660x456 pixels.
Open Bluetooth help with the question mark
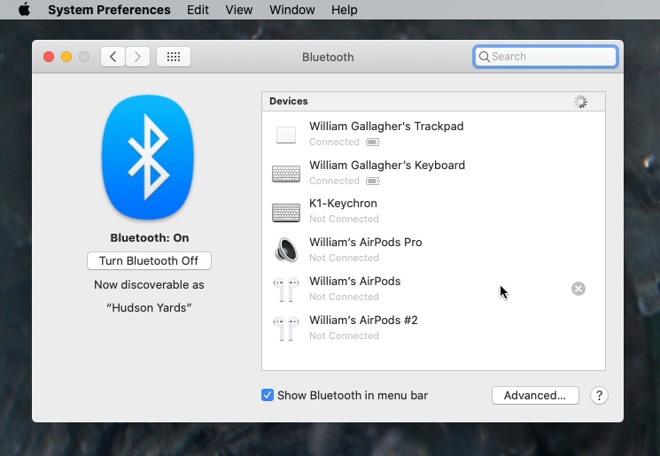pyautogui.click(x=599, y=395)
